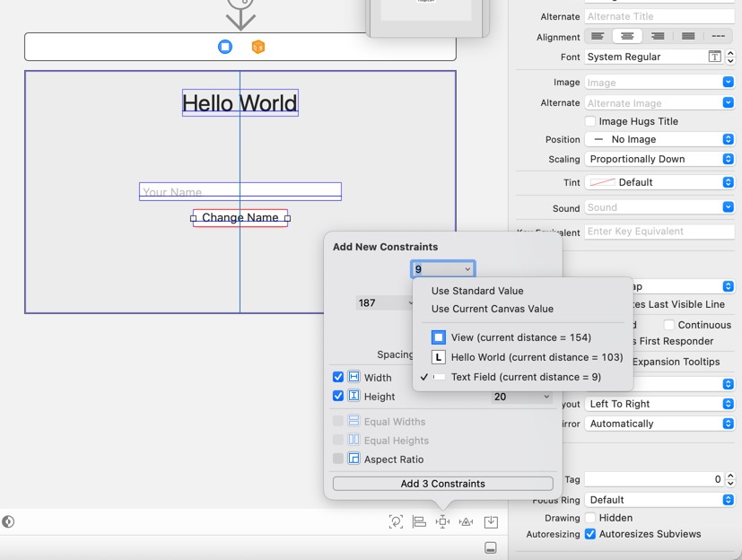742x560 pixels.
Task: Click the Tint color swatch
Action: coord(602,182)
